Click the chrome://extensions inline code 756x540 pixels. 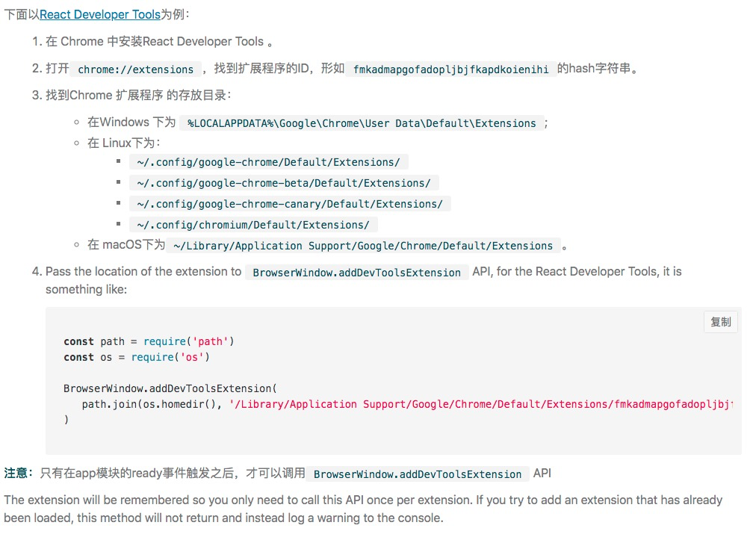(x=135, y=69)
